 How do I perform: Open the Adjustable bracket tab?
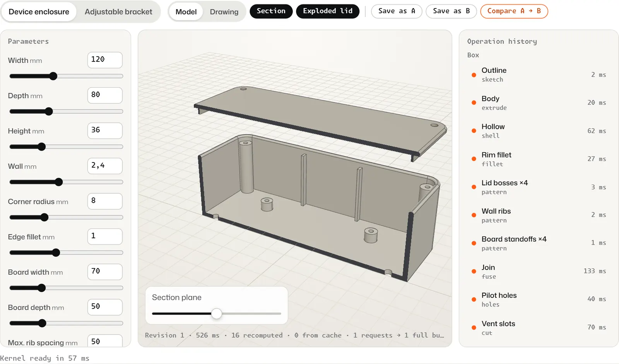(118, 12)
